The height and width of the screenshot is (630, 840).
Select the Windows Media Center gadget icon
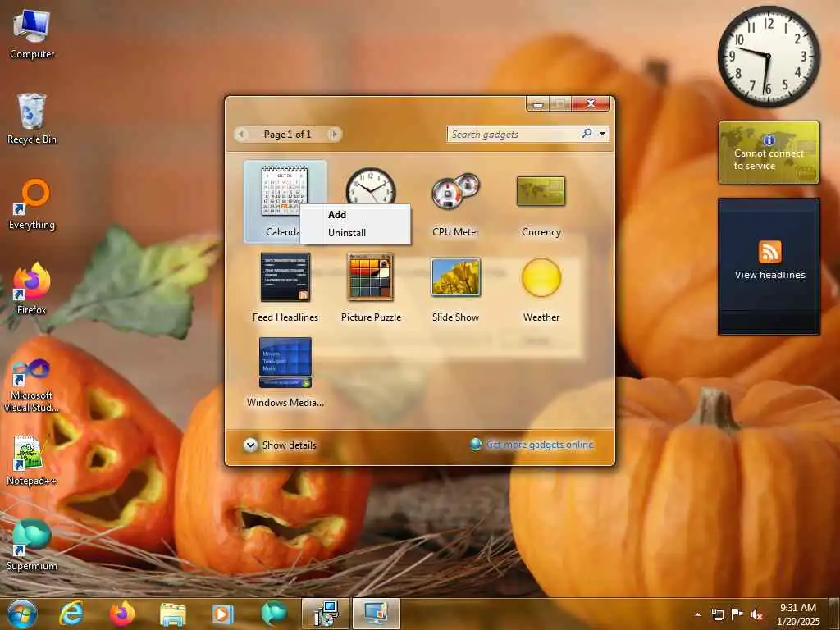(285, 362)
